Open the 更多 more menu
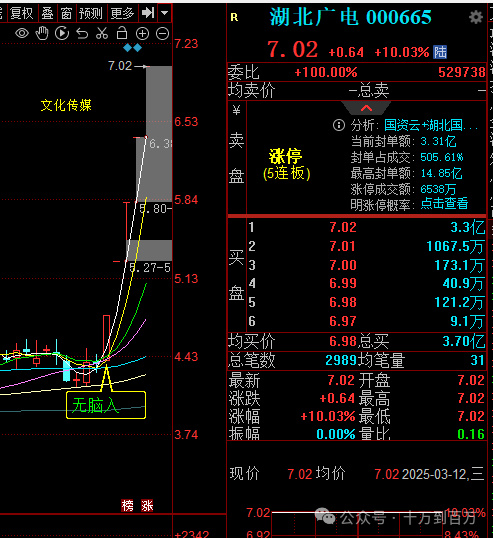This screenshot has width=493, height=538. tap(122, 13)
